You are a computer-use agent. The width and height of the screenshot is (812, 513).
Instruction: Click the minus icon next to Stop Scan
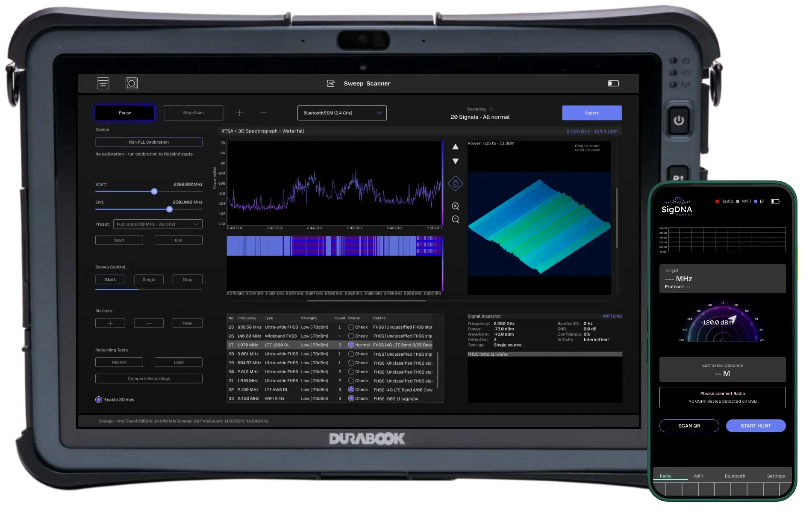tap(263, 113)
